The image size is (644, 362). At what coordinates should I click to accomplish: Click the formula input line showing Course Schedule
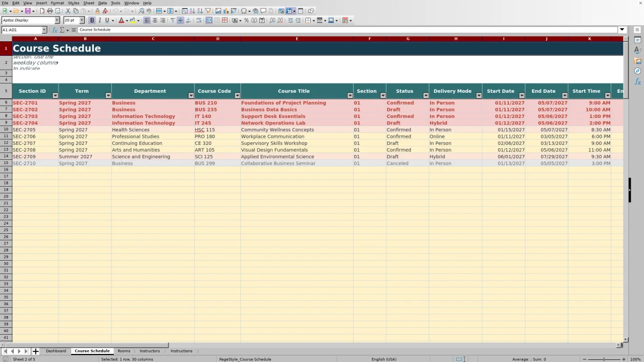click(348, 30)
